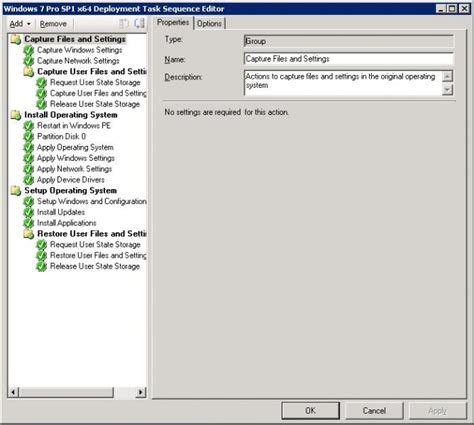Select the Restore User Files and Settings group text
Screen dimensions: 474x425
92,234
